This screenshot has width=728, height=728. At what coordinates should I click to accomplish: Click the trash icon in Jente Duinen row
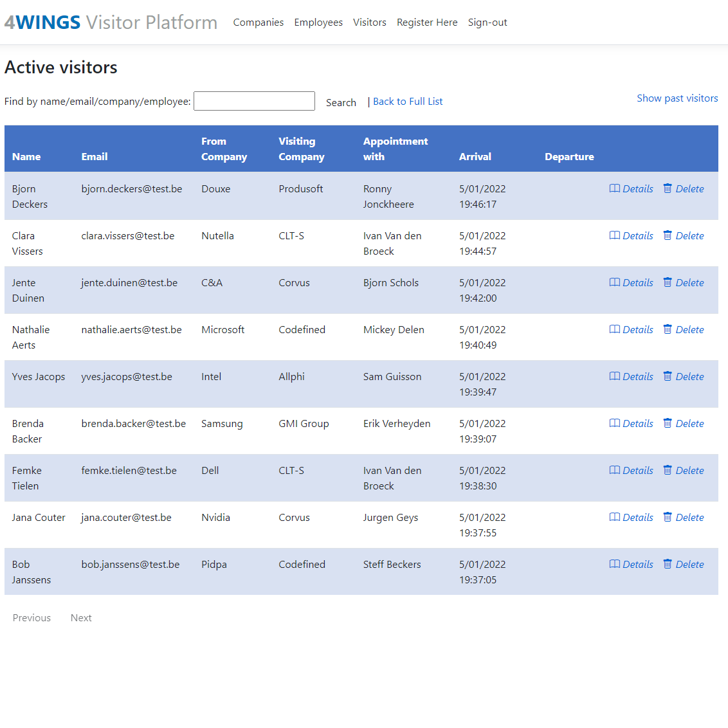point(667,282)
